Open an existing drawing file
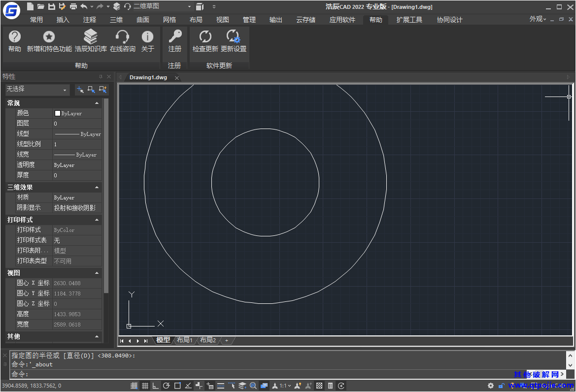Viewport: 576px width, 392px height. coord(41,6)
